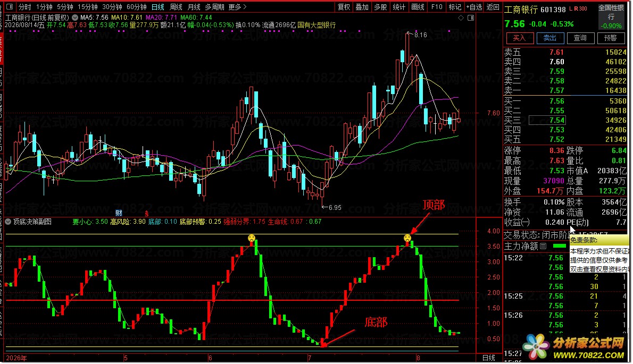Select the 30分钟 period tab

(112, 7)
